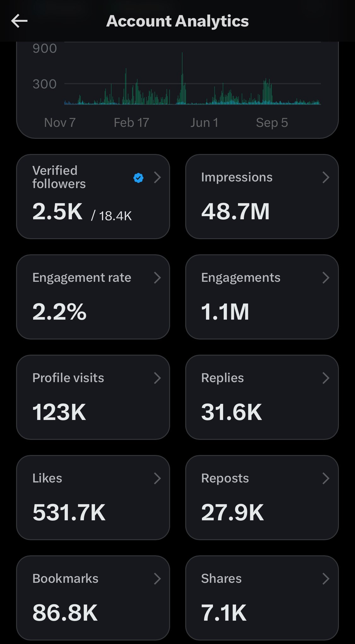Open Engagement rate details chevron
This screenshot has width=355, height=644.
[157, 278]
